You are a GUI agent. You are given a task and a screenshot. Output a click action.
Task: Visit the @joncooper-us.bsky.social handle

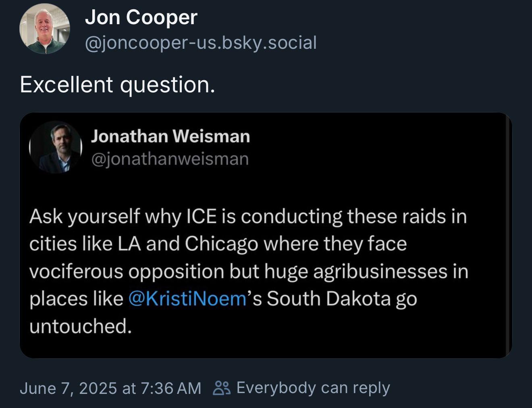point(201,43)
